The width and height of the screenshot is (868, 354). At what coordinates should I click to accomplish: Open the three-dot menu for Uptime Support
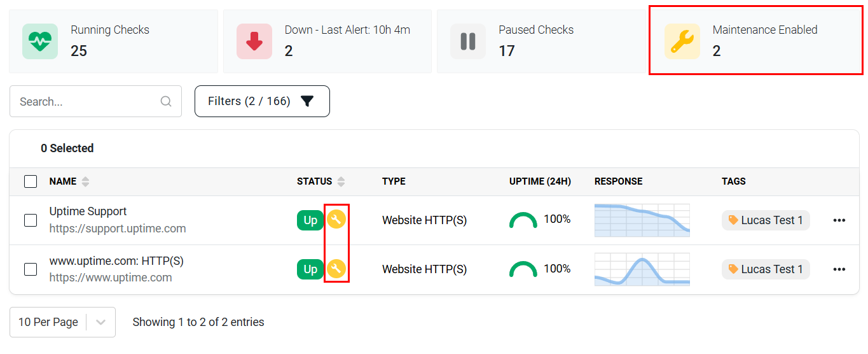point(839,220)
